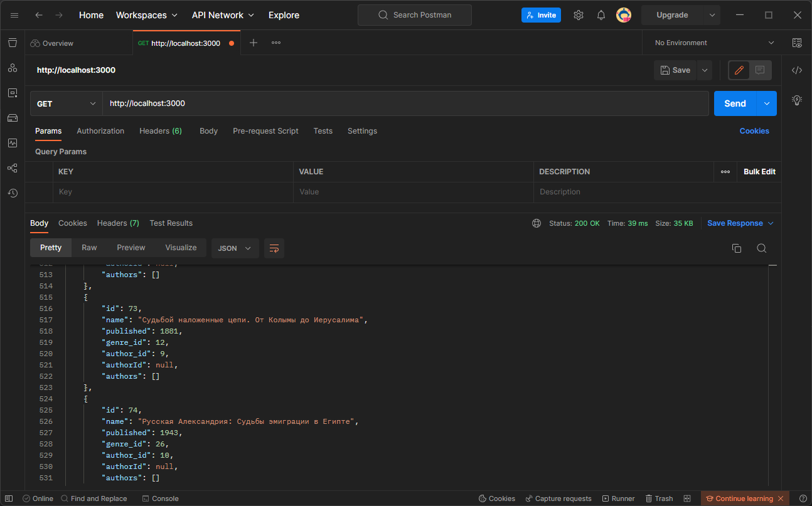Image resolution: width=812 pixels, height=506 pixels.
Task: Click the notifications bell icon
Action: pyautogui.click(x=601, y=15)
